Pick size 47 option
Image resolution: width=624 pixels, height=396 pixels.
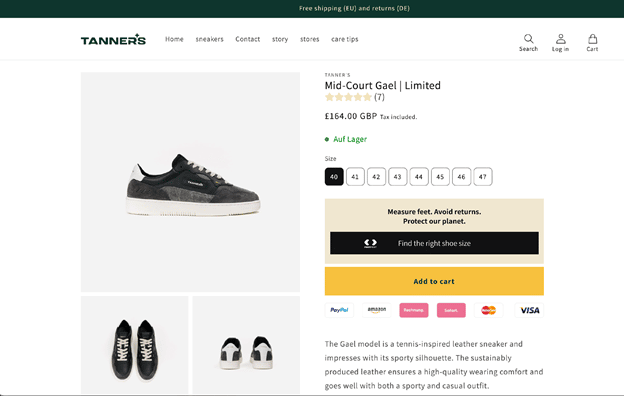pyautogui.click(x=483, y=177)
